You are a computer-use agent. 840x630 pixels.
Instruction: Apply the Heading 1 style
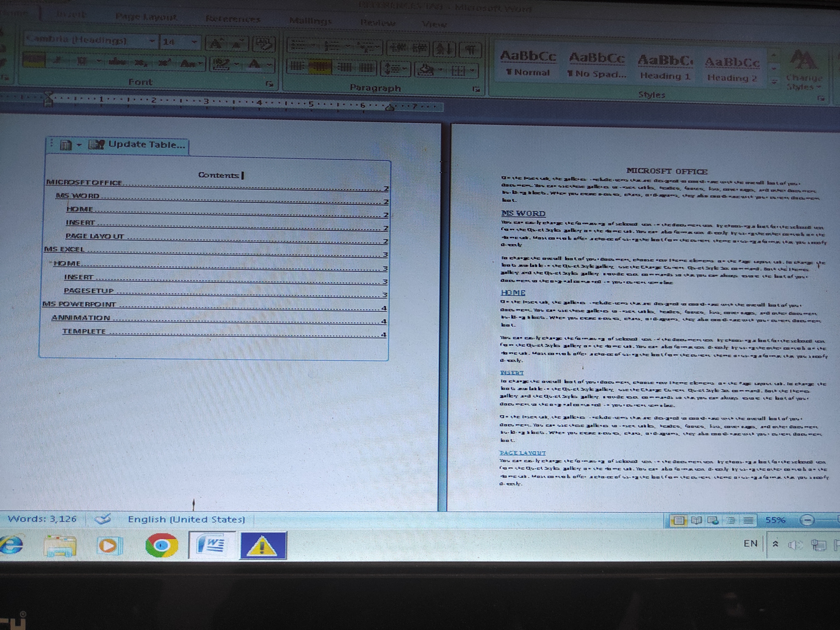[665, 66]
